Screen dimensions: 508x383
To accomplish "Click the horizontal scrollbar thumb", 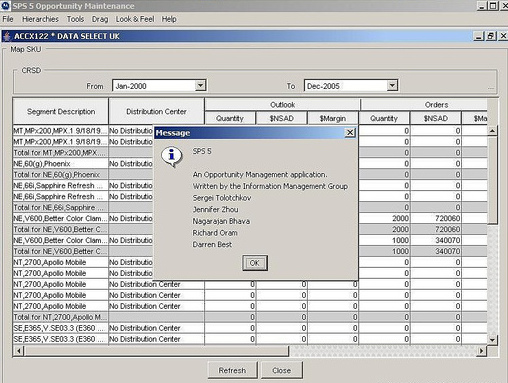I will click(x=156, y=351).
